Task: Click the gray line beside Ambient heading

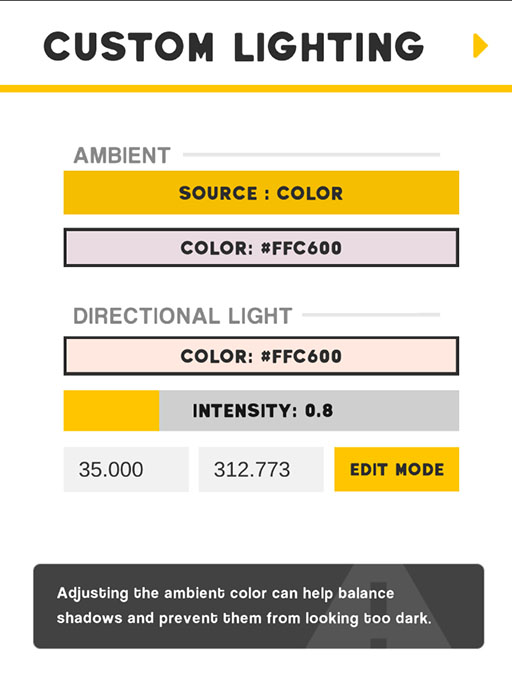Action: click(311, 155)
